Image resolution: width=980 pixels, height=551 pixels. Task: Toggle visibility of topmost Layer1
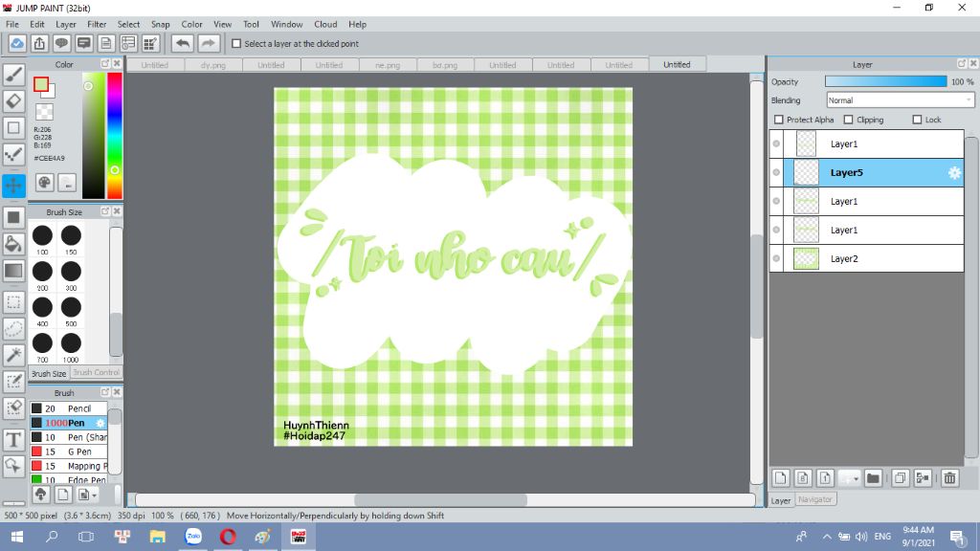click(776, 143)
